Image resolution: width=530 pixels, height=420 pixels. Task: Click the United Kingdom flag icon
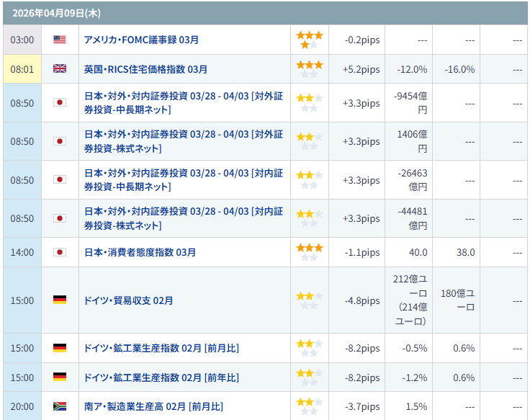pos(60,69)
